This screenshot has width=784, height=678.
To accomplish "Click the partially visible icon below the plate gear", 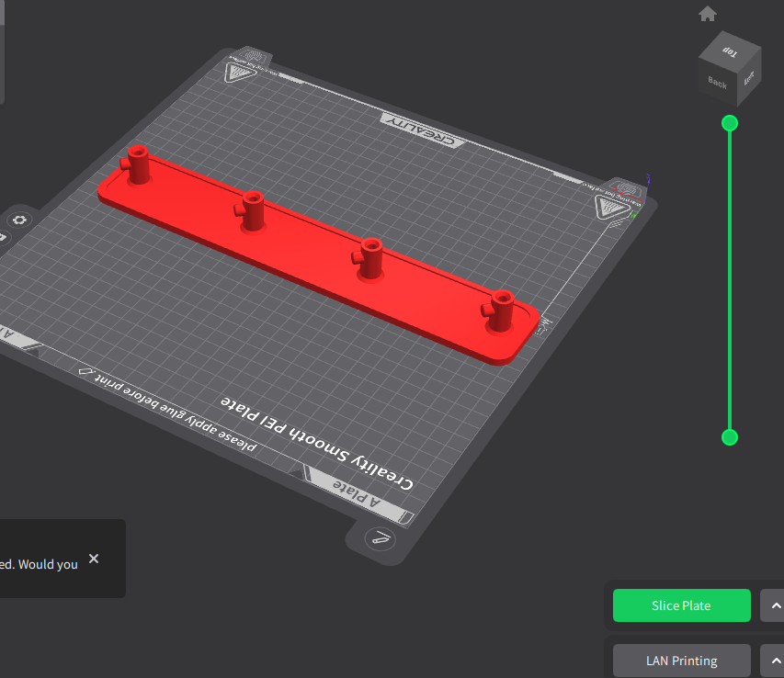I will [x=3, y=238].
